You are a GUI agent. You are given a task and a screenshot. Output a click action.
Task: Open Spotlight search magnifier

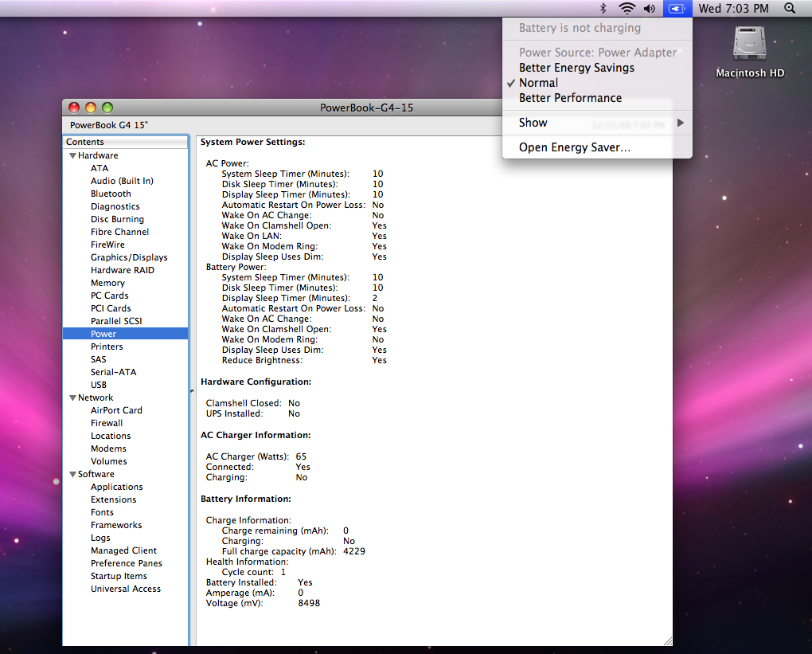point(790,8)
